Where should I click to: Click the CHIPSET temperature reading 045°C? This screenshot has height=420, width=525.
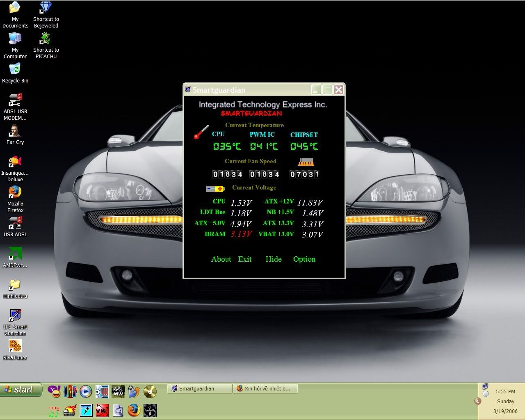pyautogui.click(x=304, y=146)
